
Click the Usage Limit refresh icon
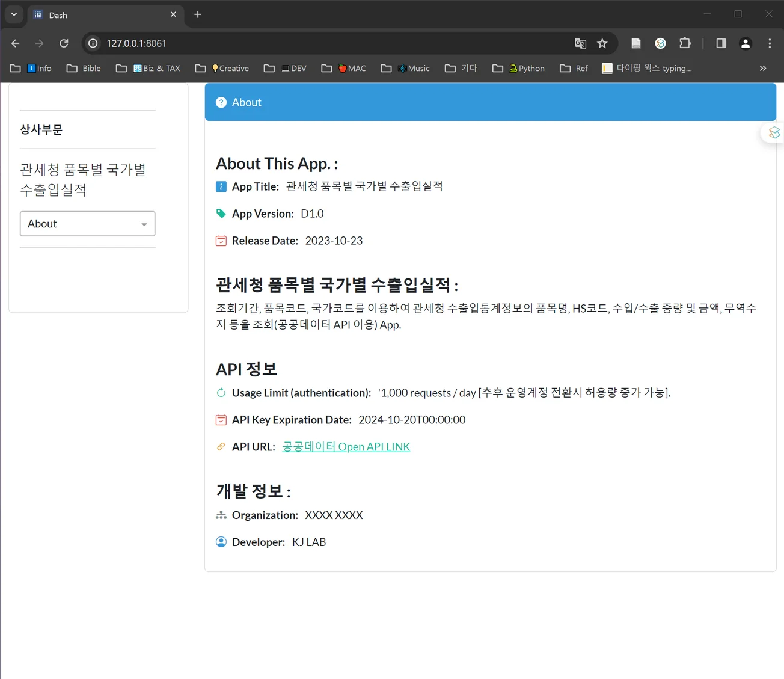[221, 393]
